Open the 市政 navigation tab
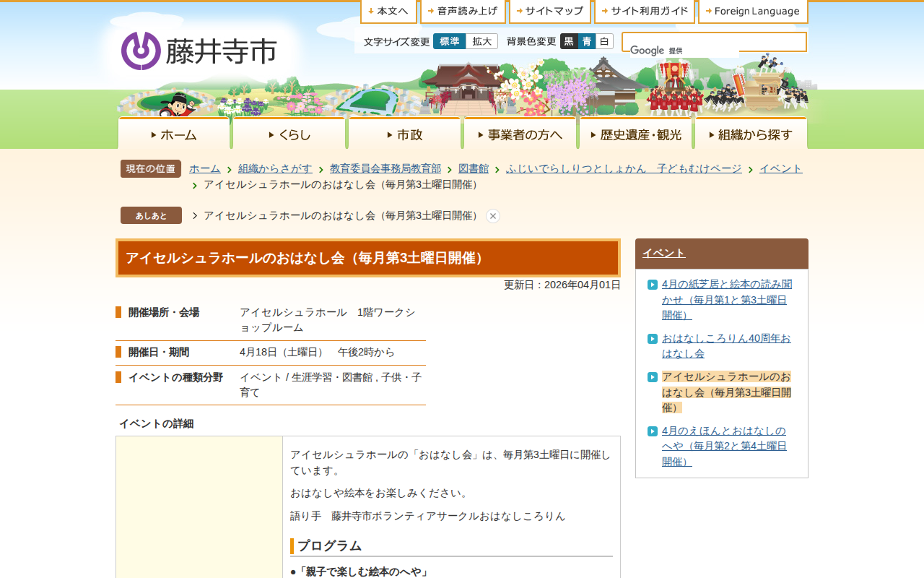 [x=404, y=134]
